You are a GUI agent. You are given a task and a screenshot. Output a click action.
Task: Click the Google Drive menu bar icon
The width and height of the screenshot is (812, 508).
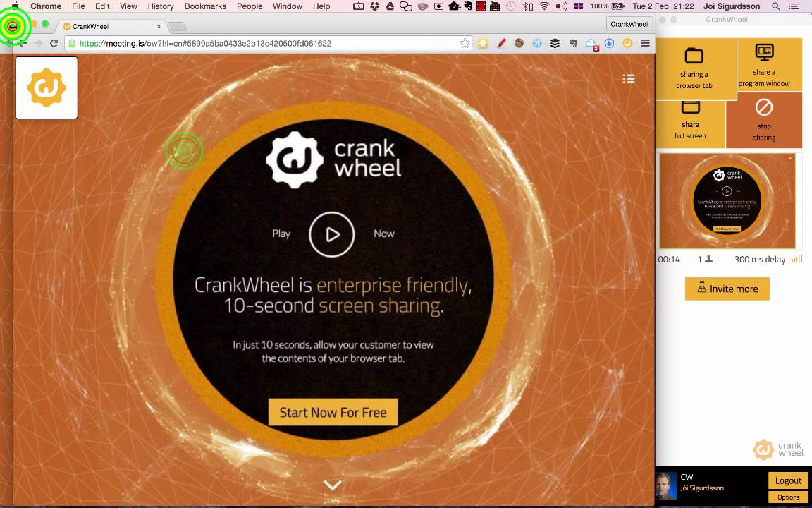pyautogui.click(x=389, y=6)
